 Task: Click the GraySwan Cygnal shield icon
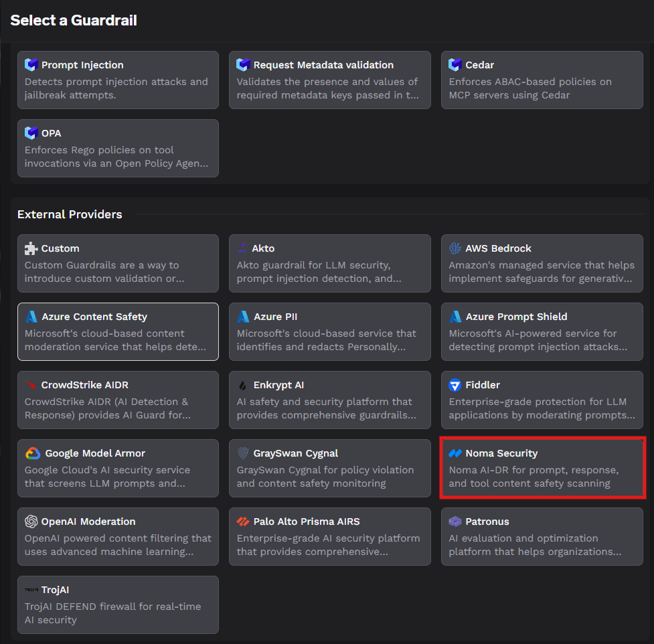[x=243, y=453]
